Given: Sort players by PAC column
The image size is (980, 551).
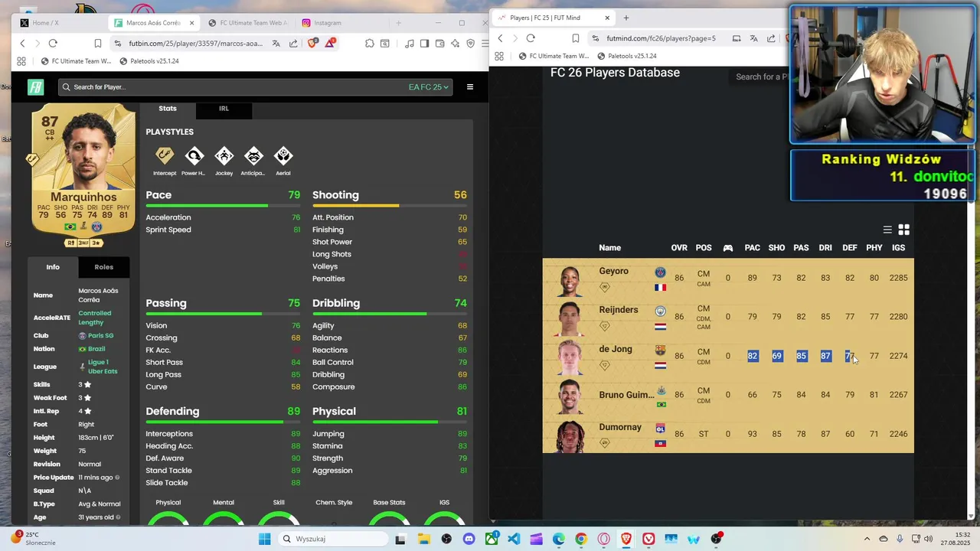Looking at the screenshot, I should tap(753, 248).
